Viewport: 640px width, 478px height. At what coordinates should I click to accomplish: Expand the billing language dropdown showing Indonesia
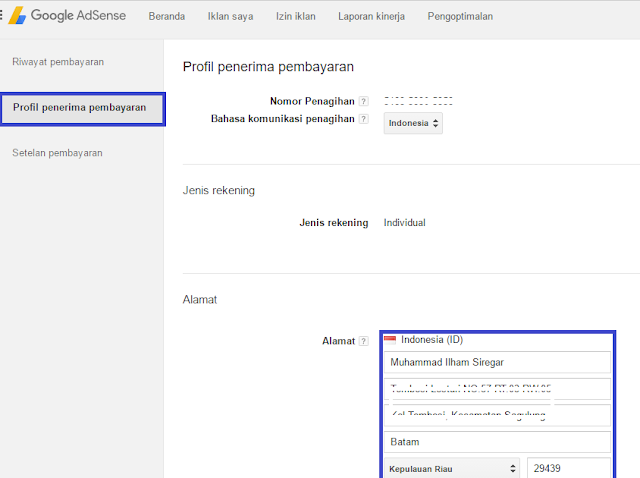(413, 123)
